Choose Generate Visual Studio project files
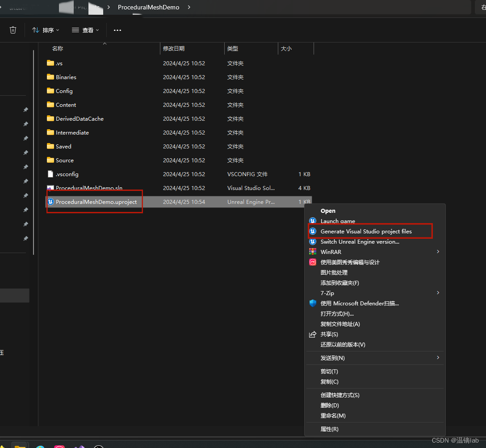Viewport: 486px width, 448px height. 366,232
